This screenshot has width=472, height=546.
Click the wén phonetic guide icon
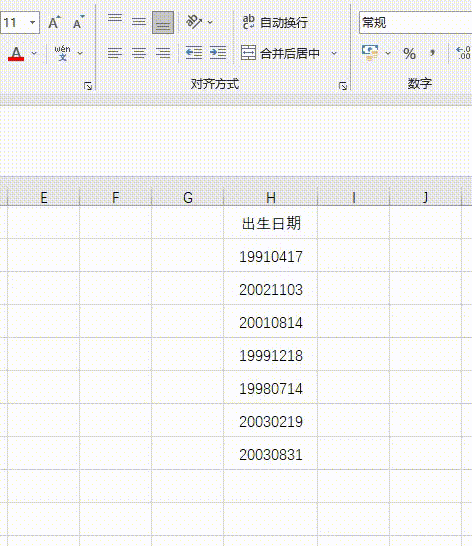coord(62,53)
